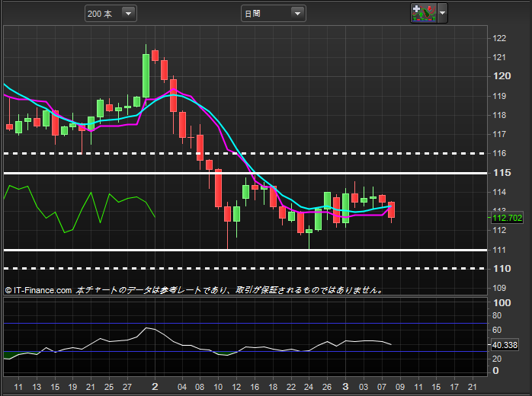
Task: Click the date label 27 on time axis
Action: pyautogui.click(x=127, y=387)
